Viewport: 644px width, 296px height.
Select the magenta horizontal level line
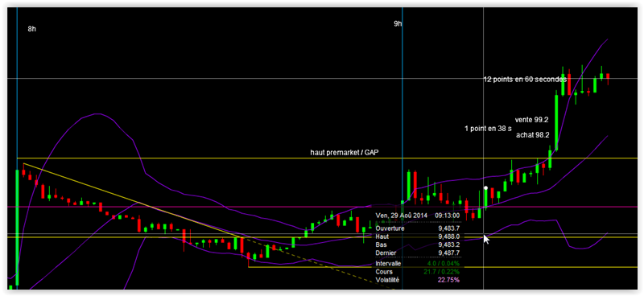pos(322,207)
